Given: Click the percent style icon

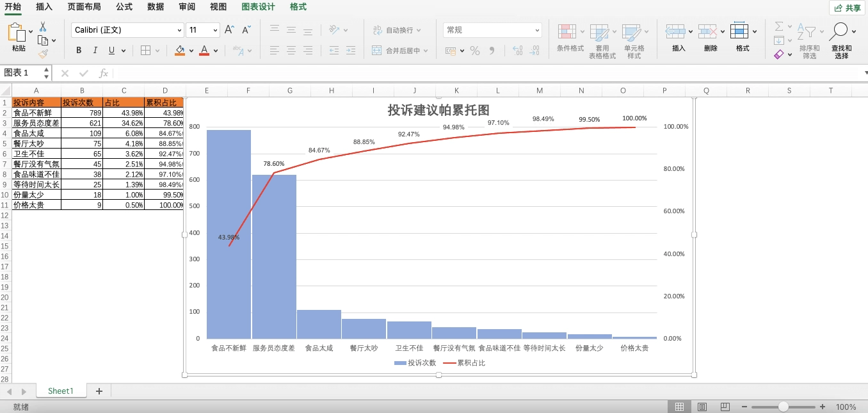Looking at the screenshot, I should tap(475, 51).
